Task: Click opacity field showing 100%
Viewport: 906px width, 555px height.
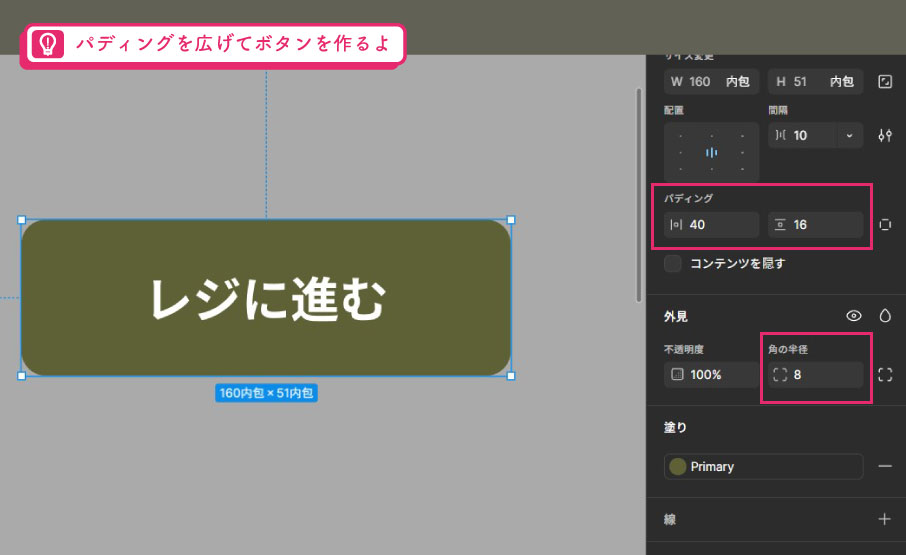Action: [x=711, y=375]
